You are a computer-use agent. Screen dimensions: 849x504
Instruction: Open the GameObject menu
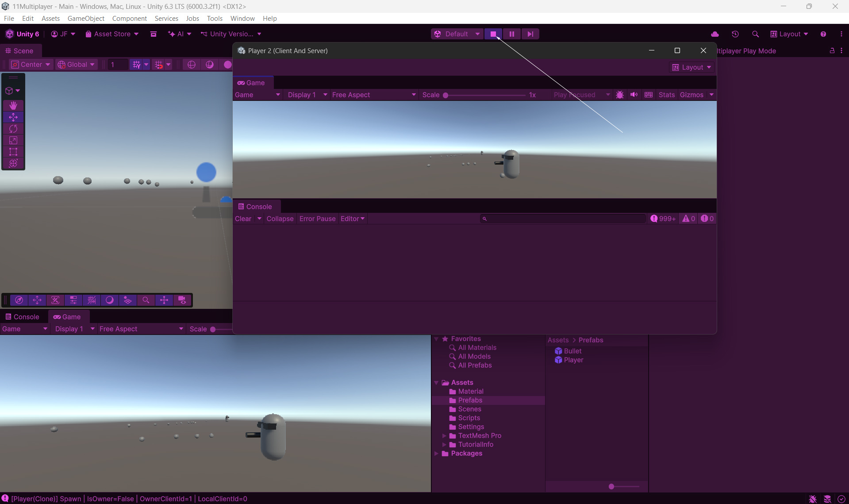coord(86,19)
